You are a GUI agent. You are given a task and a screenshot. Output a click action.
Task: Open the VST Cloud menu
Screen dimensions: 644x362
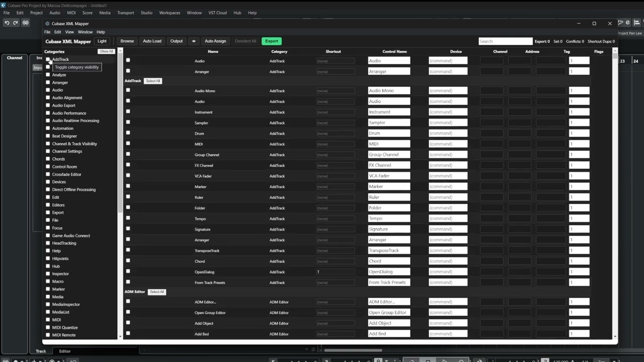pyautogui.click(x=217, y=13)
